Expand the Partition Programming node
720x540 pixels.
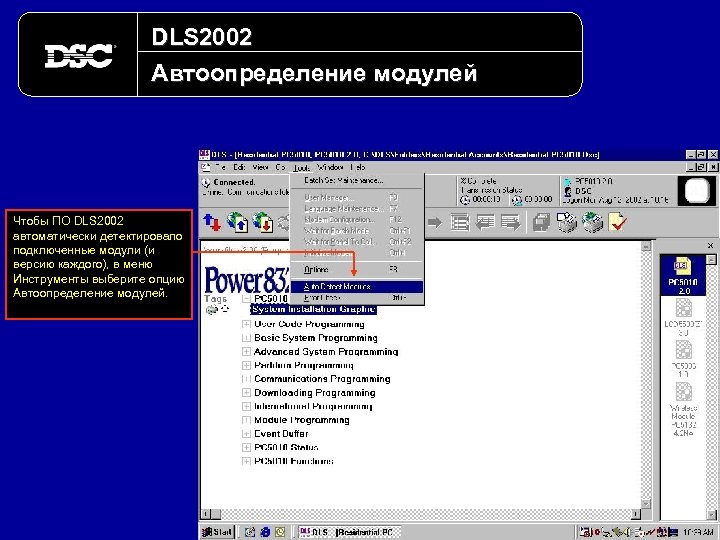tap(247, 366)
